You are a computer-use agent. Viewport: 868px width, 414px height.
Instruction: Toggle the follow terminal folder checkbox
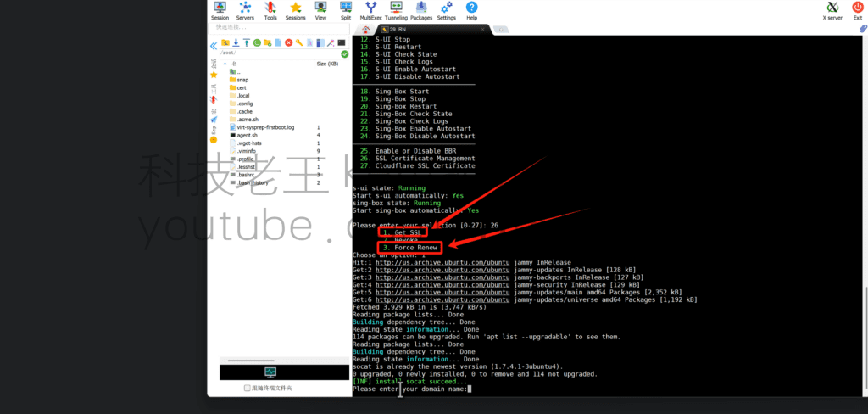[x=248, y=388]
